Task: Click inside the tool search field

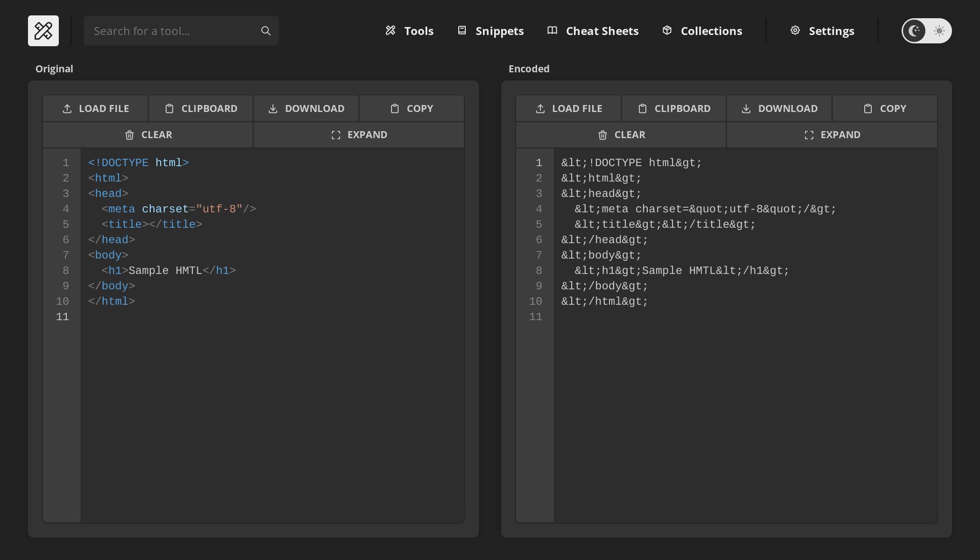Action: tap(173, 30)
